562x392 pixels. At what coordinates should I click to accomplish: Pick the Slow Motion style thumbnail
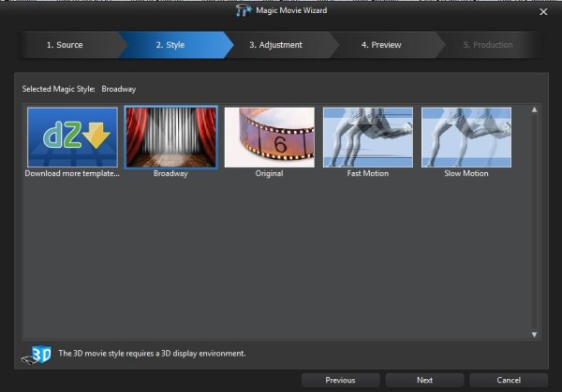coord(466,138)
